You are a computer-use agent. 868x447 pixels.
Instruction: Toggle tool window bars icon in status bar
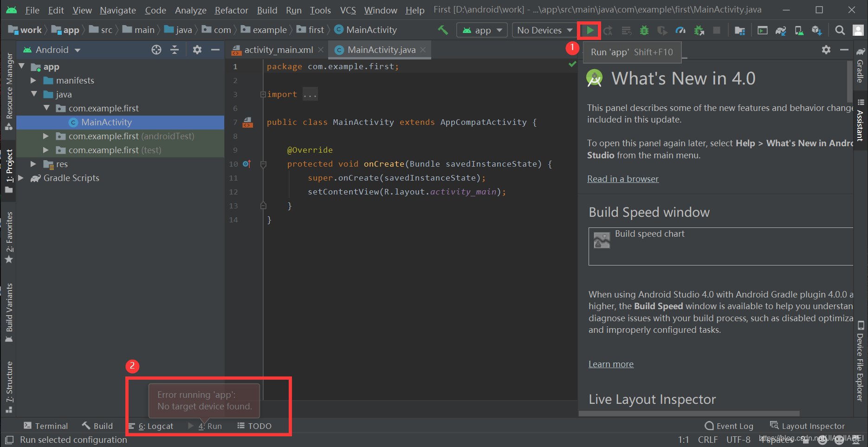click(x=9, y=440)
